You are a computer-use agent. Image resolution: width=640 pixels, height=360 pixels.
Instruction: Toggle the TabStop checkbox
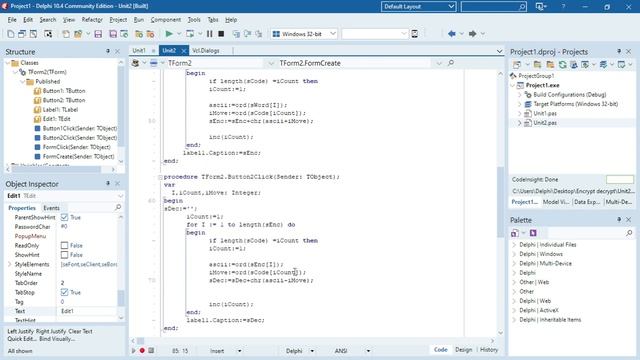(64, 292)
